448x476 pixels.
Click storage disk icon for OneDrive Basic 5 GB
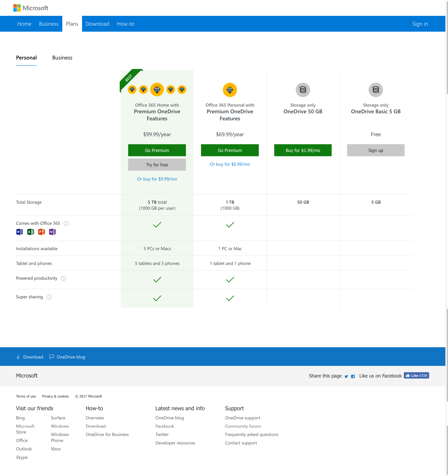[376, 90]
